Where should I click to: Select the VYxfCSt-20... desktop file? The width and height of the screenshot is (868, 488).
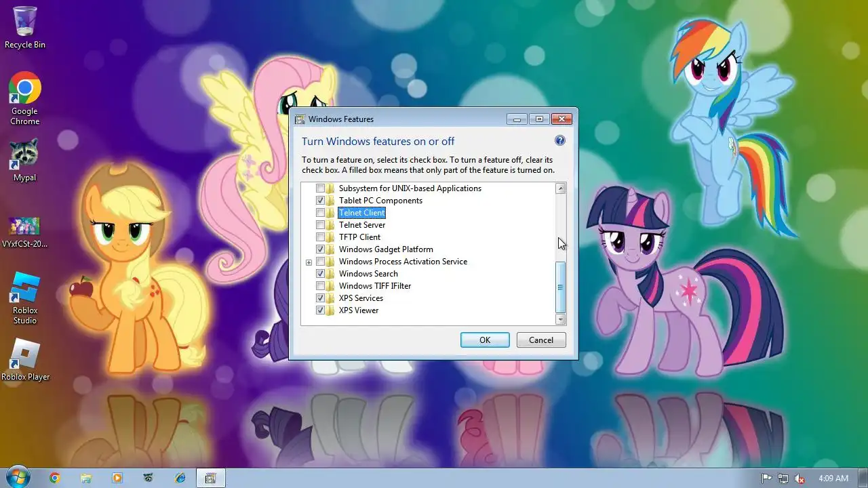(25, 232)
